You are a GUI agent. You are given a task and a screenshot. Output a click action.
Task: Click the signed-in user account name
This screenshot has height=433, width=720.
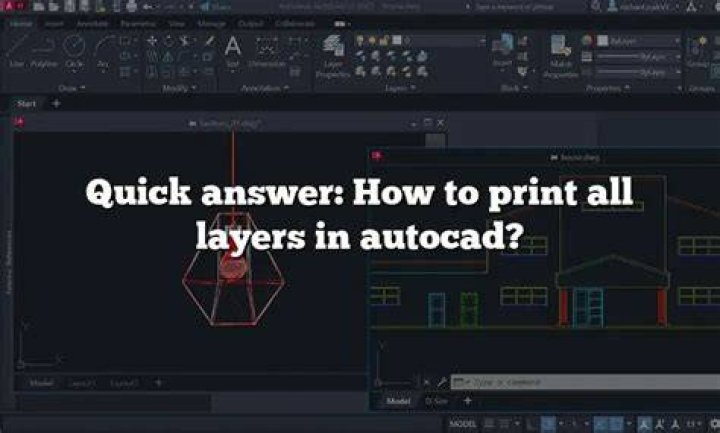point(645,6)
